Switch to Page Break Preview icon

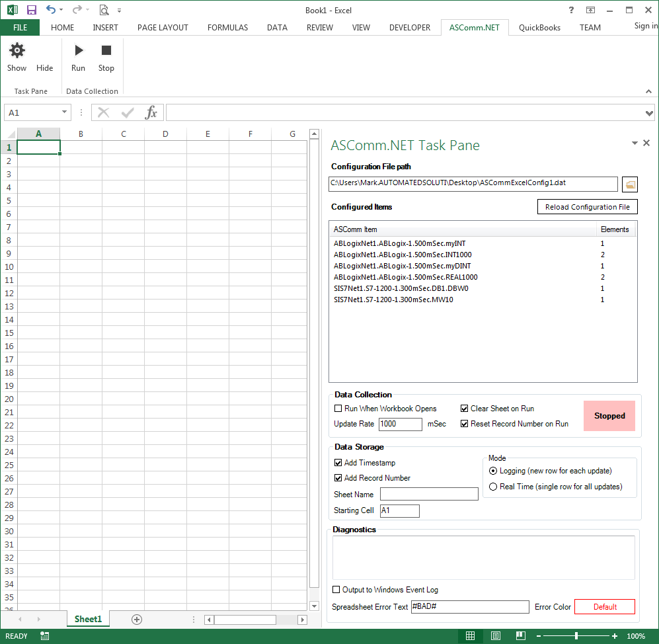click(x=521, y=636)
